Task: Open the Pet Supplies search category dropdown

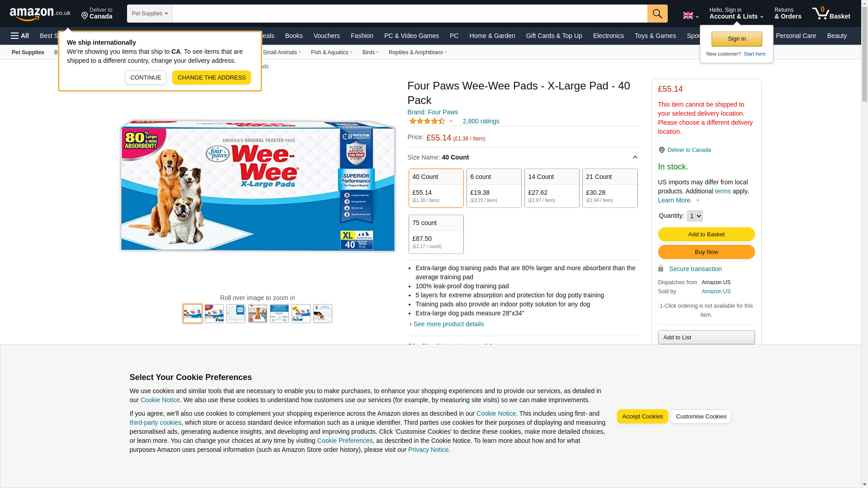Action: click(150, 14)
